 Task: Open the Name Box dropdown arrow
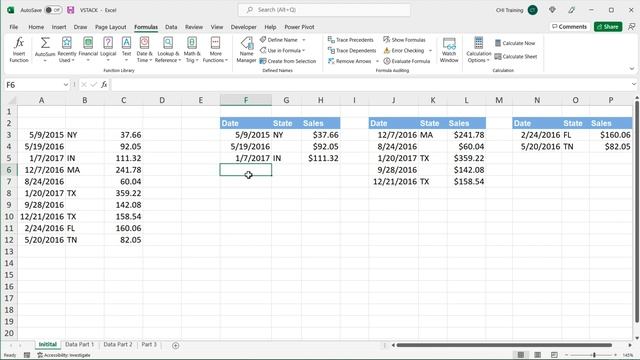tap(66, 84)
